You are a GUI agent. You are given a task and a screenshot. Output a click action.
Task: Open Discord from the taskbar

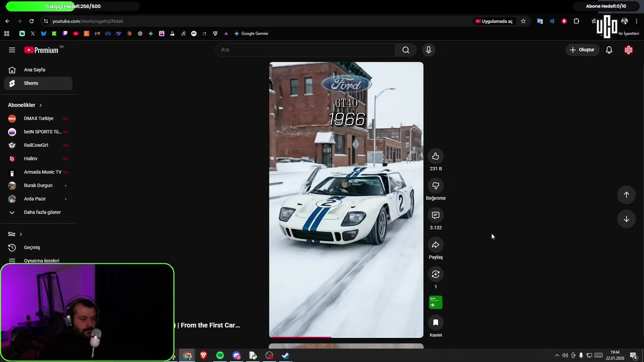click(x=236, y=355)
